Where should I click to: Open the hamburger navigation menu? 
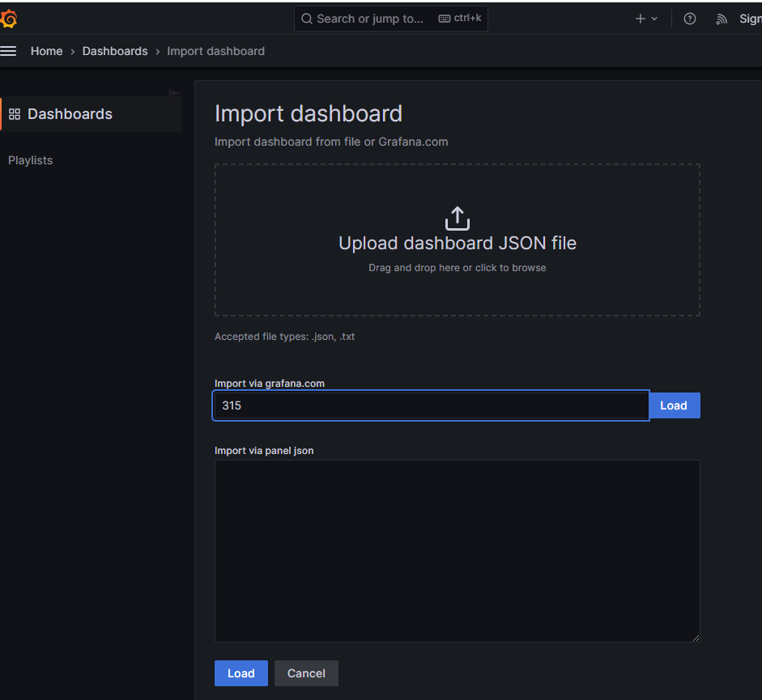click(x=8, y=51)
